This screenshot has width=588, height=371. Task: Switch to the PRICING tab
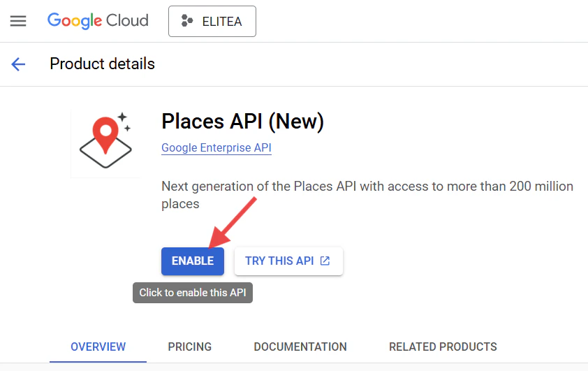[190, 347]
